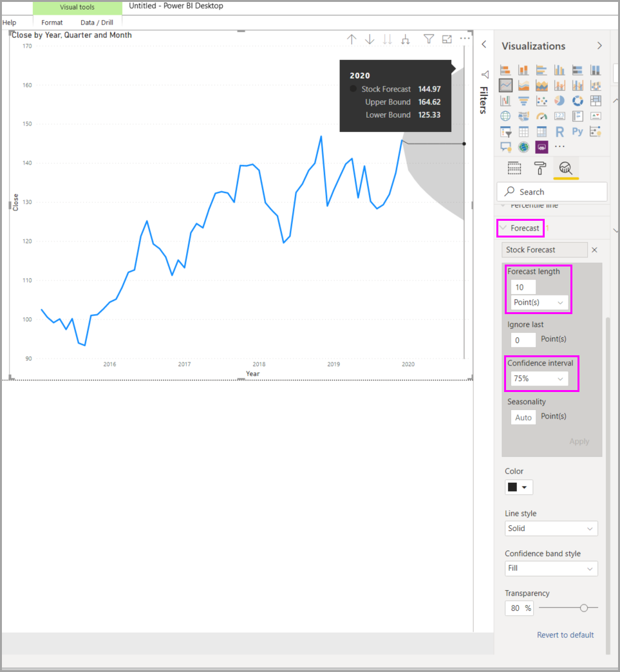Expand all down one hierarchy level
The width and height of the screenshot is (620, 672).
point(406,39)
